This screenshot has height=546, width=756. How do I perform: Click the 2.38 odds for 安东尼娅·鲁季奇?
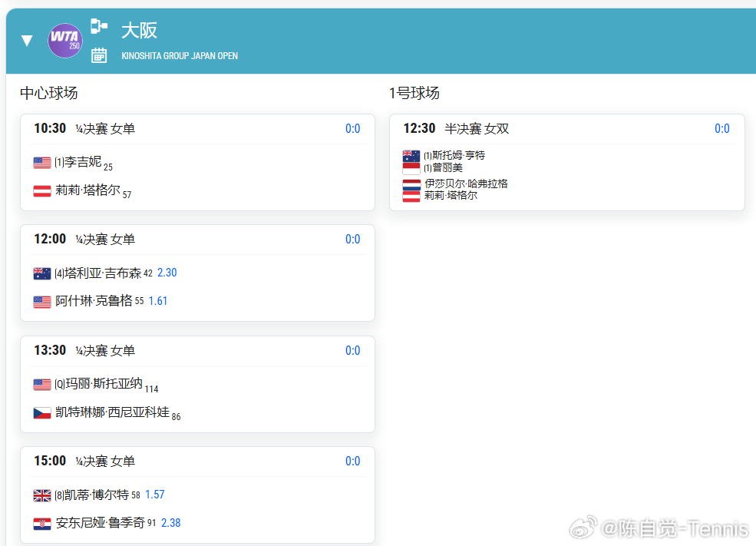(170, 523)
